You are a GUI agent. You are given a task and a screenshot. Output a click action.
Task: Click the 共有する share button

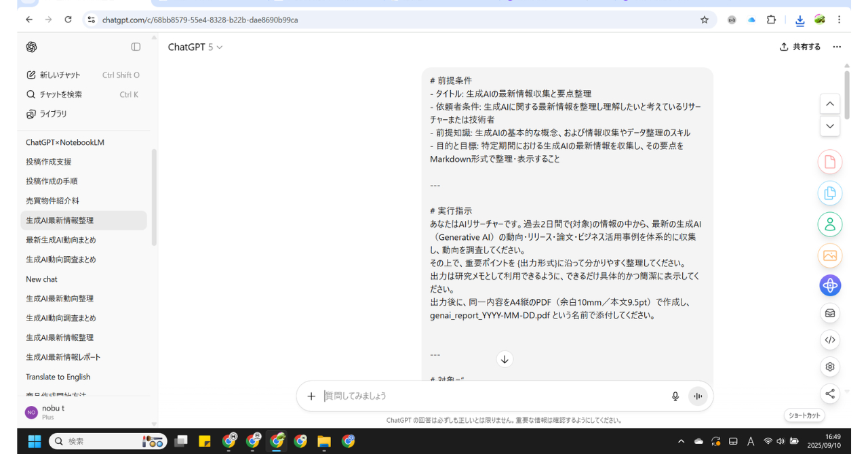800,47
